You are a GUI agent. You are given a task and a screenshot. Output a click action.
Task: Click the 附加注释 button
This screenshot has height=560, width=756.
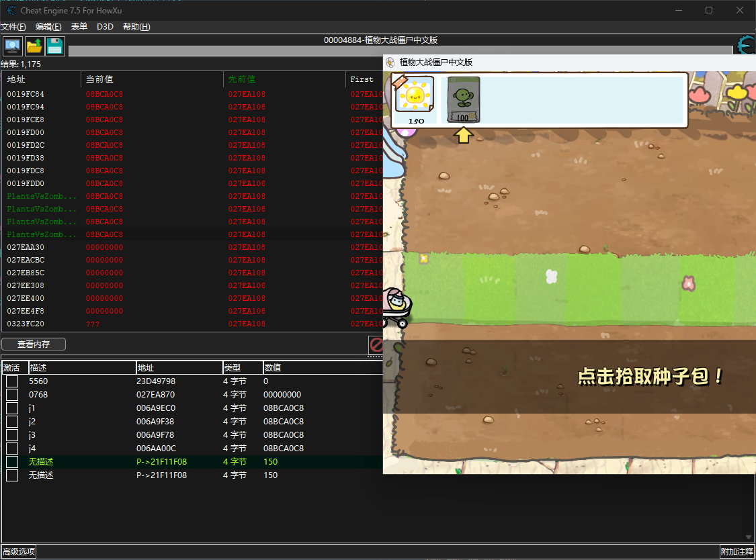coord(737,552)
